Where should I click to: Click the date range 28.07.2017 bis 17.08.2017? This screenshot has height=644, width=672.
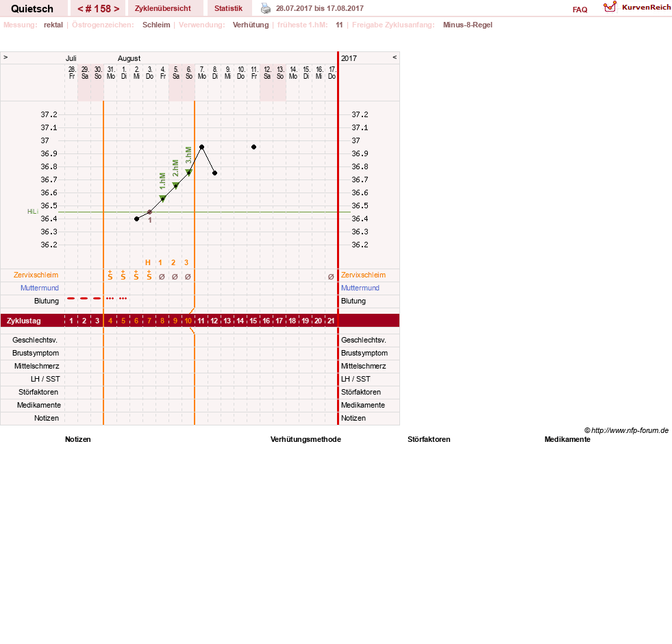(320, 9)
